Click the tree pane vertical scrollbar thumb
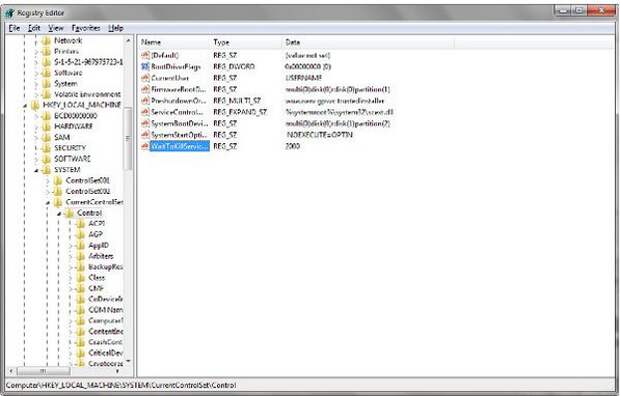Screen dimensions: 620x396 coord(127,138)
